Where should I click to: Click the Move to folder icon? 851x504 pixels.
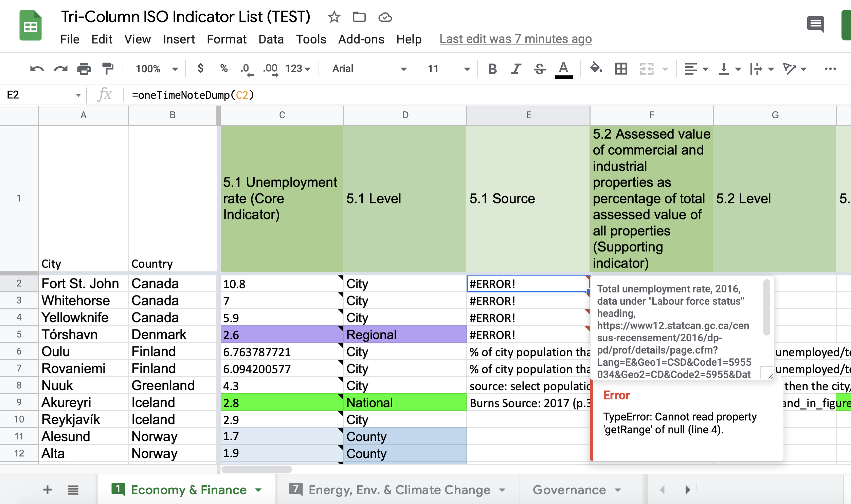click(359, 17)
